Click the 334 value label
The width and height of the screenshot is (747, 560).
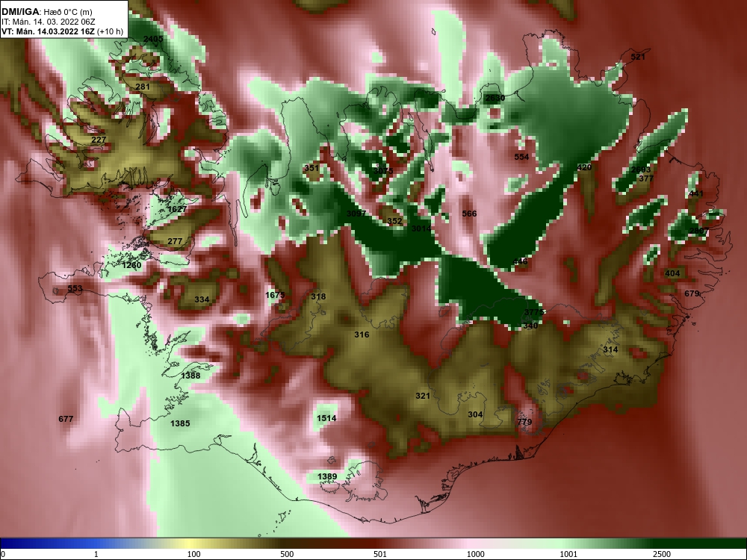click(202, 299)
